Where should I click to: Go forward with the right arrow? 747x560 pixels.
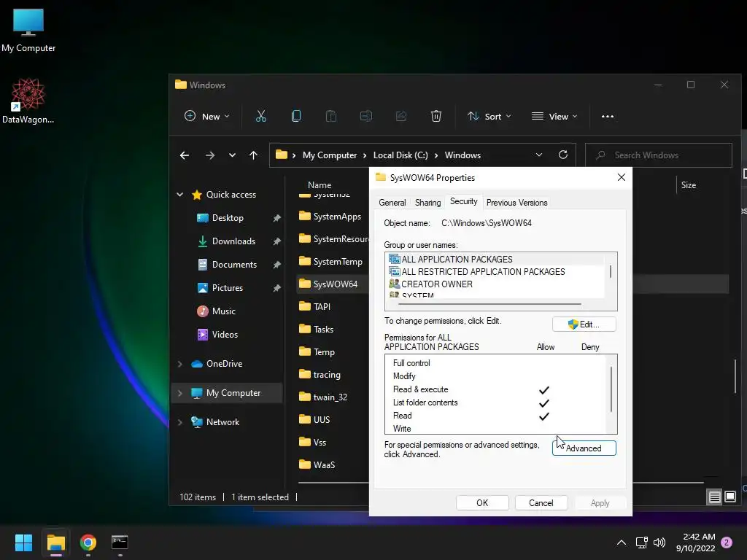pos(209,155)
